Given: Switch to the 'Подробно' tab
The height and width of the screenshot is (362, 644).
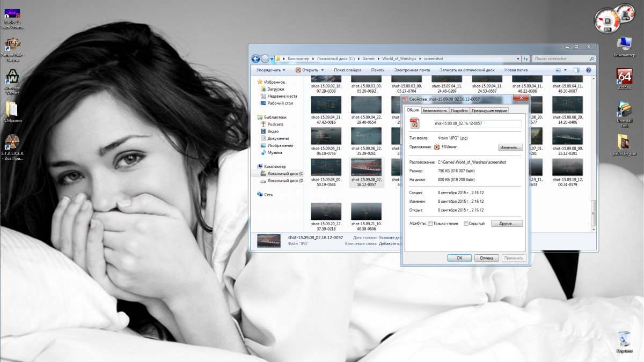Looking at the screenshot, I should (x=459, y=110).
